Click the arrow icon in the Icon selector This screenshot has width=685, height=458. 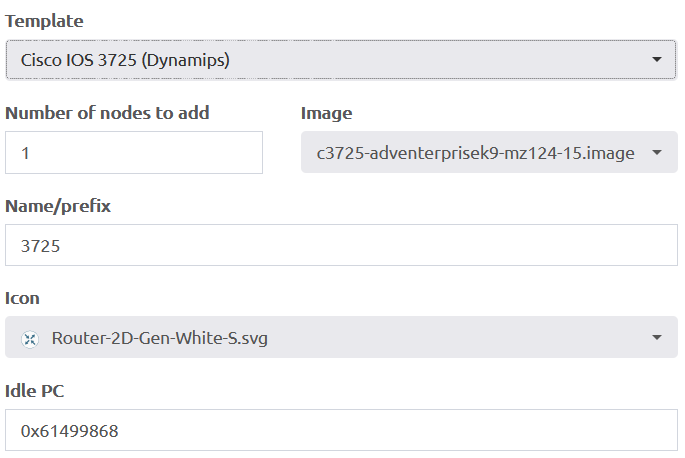(x=657, y=337)
